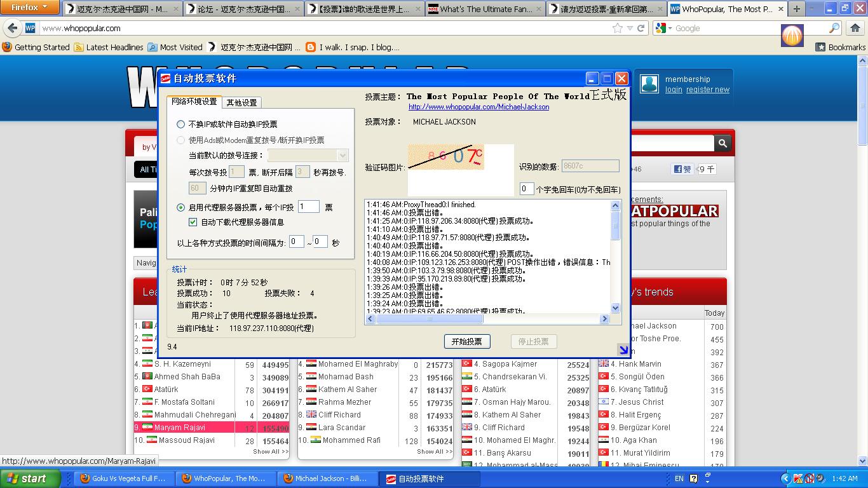
Task: Open a new tab with plus button
Action: pos(796,9)
